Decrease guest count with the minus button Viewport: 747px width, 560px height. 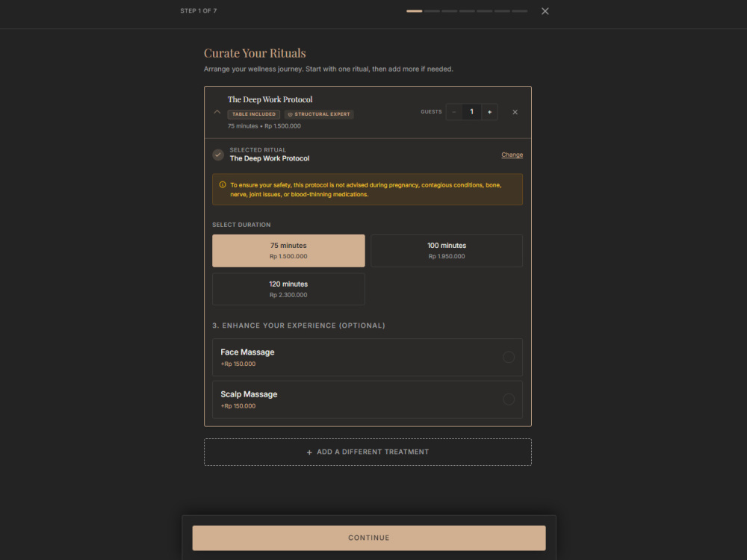tap(454, 112)
